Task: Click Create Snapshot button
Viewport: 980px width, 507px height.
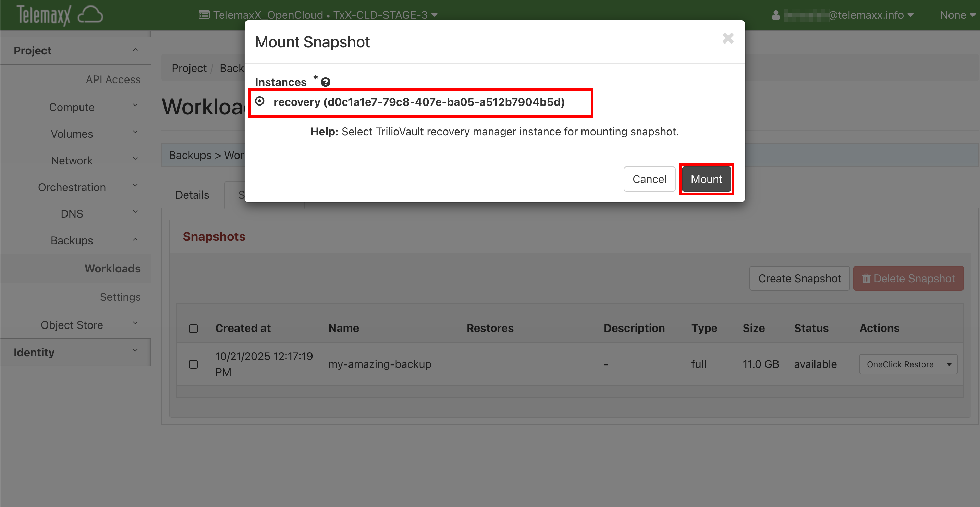Action: click(x=799, y=279)
